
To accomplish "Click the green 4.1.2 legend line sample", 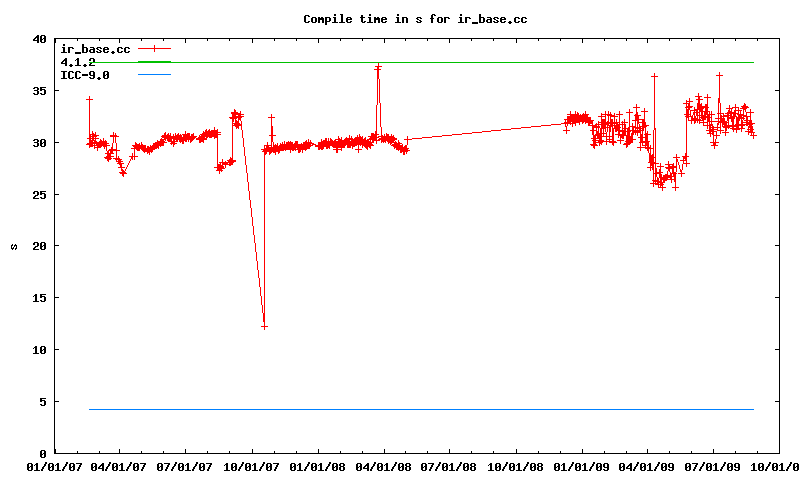I will pyautogui.click(x=154, y=61).
